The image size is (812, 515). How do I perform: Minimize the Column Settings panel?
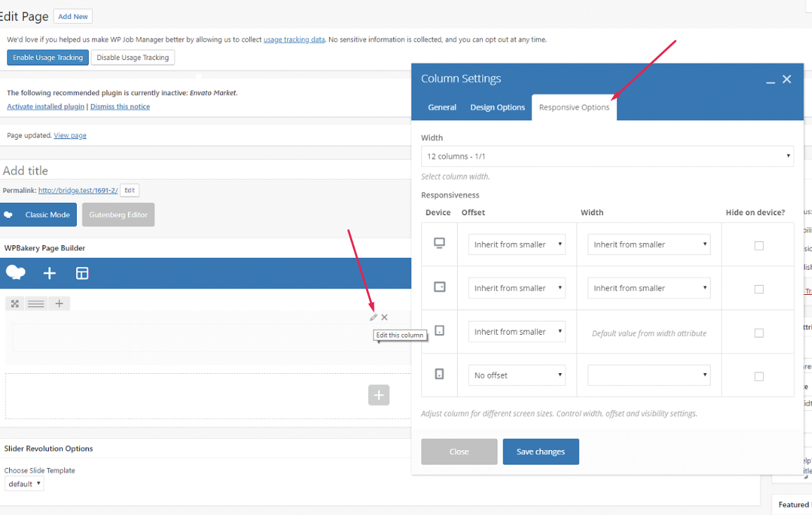tap(770, 80)
